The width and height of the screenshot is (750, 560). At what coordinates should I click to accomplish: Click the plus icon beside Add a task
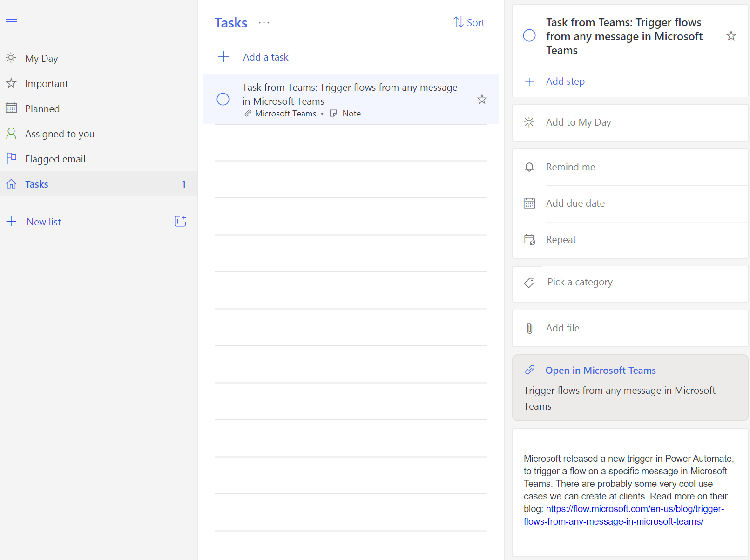223,57
